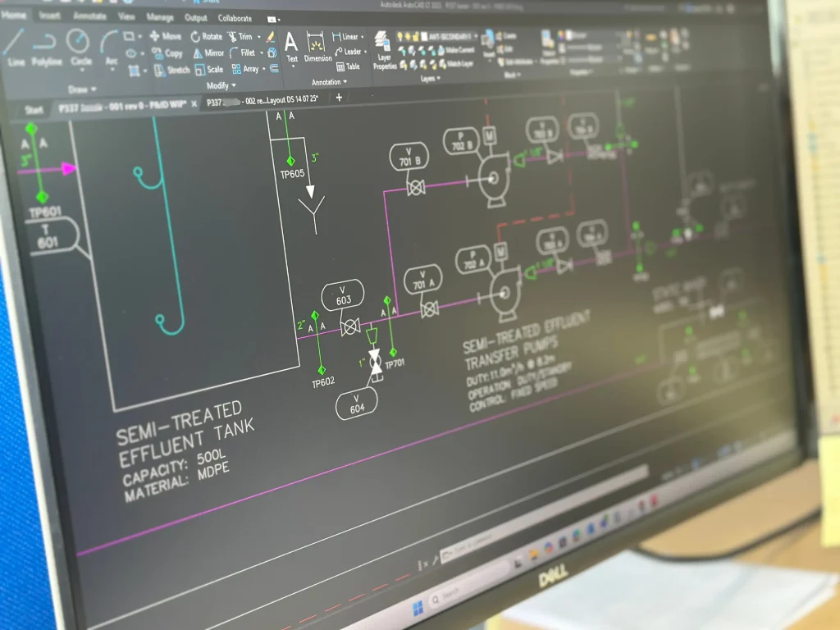This screenshot has width=840, height=630.
Task: Open the View ribbon tab
Action: pyautogui.click(x=126, y=16)
